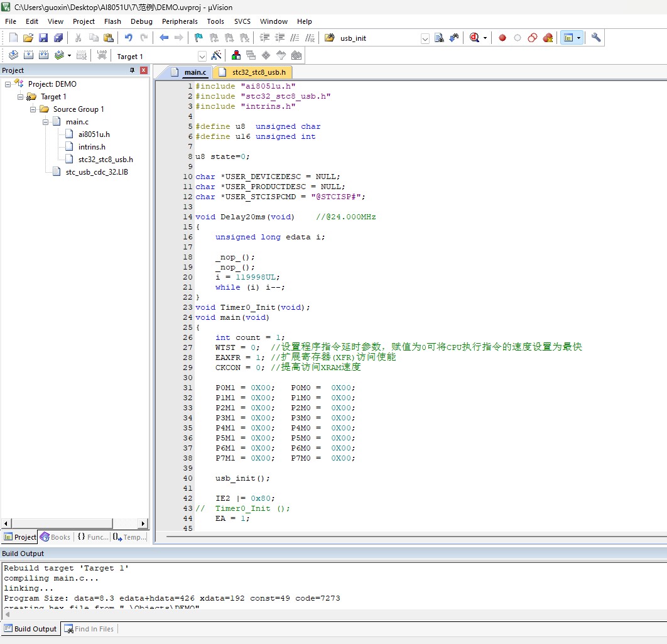Build target toolbar icon
The image size is (667, 644).
coord(28,55)
